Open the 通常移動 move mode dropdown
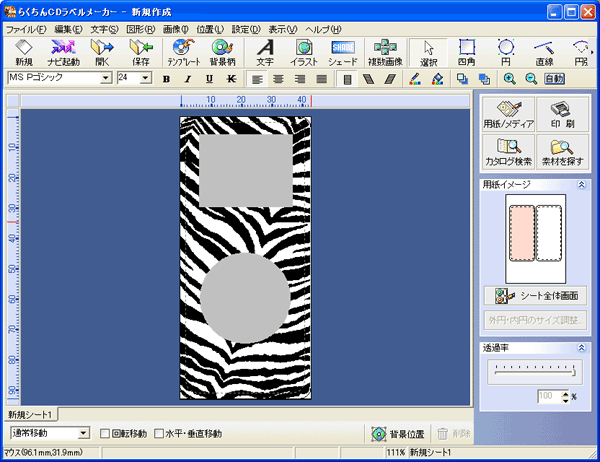The image size is (600, 462). [83, 433]
